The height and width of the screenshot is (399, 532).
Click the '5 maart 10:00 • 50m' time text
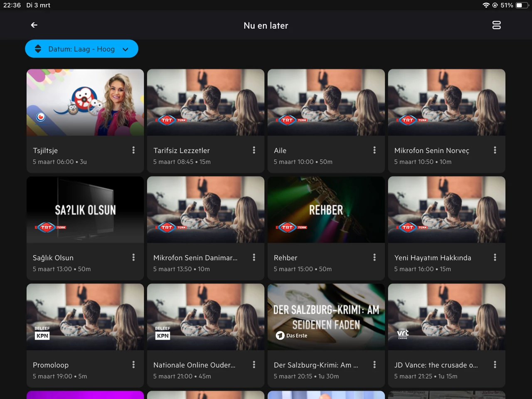click(x=303, y=162)
